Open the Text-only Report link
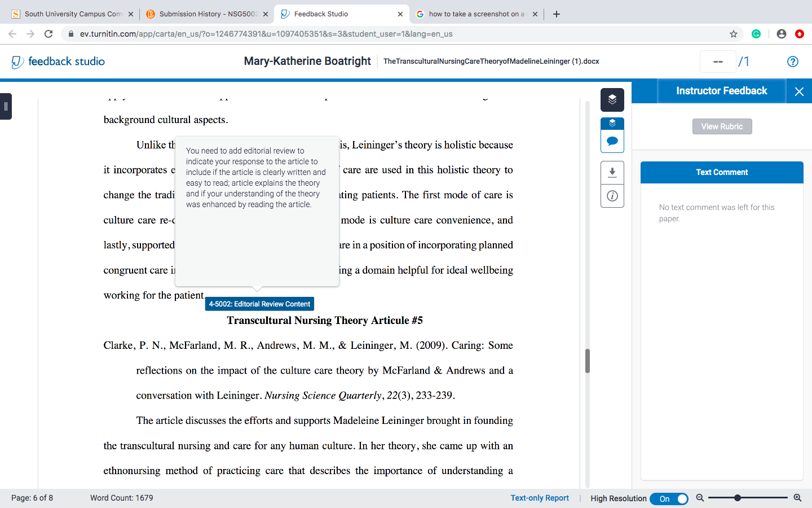 pyautogui.click(x=540, y=498)
